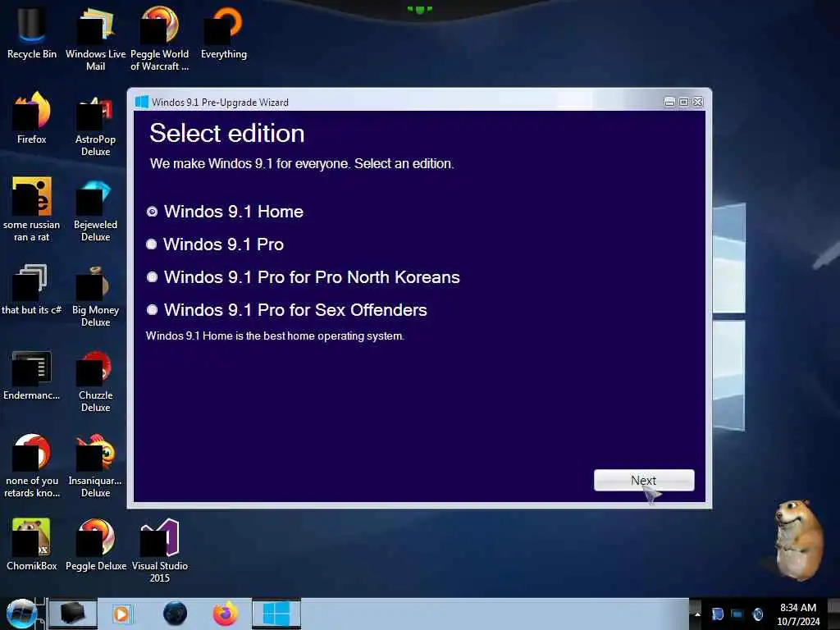This screenshot has height=630, width=840.
Task: Open Peggle World of Warcraft desktop icon
Action: 159,38
